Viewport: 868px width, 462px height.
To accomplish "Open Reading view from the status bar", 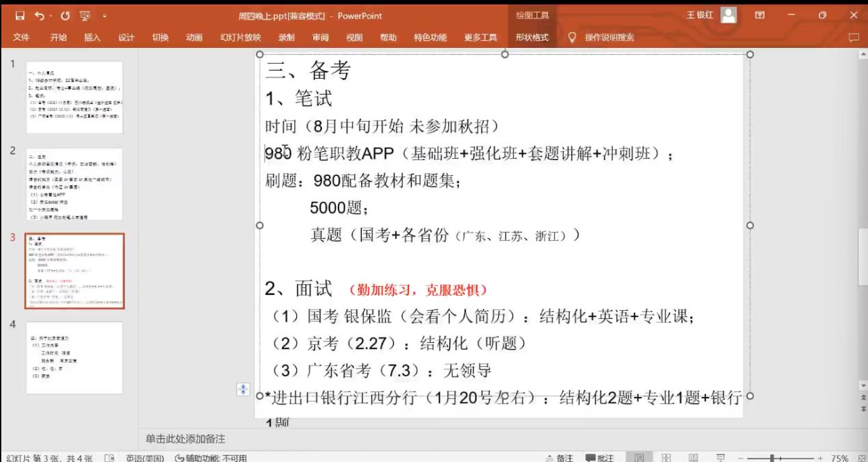I will tap(693, 458).
